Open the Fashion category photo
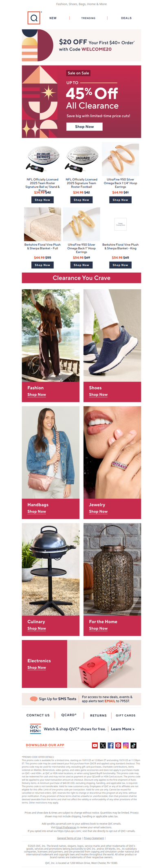The image size is (163, 868). pos(51,335)
